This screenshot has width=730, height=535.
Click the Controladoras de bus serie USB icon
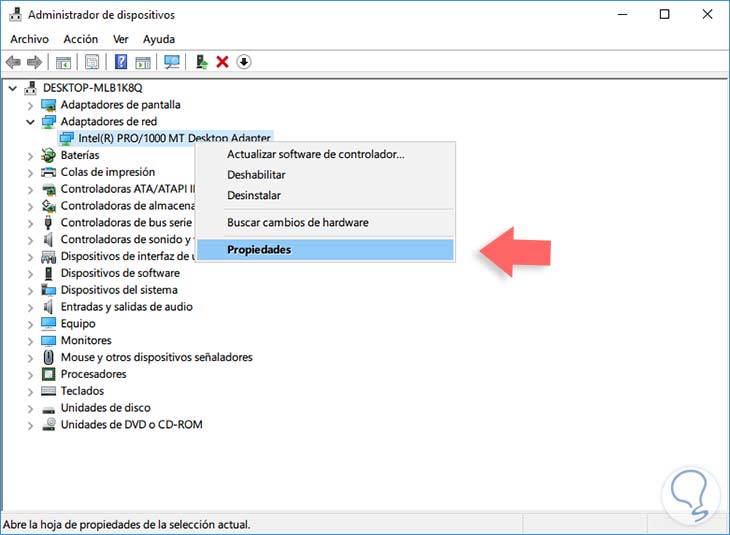(x=48, y=223)
